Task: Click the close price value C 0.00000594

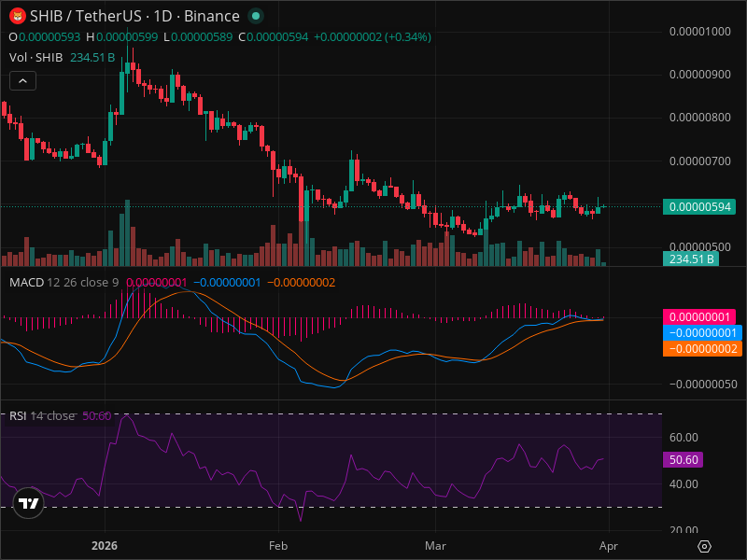Action: click(273, 37)
